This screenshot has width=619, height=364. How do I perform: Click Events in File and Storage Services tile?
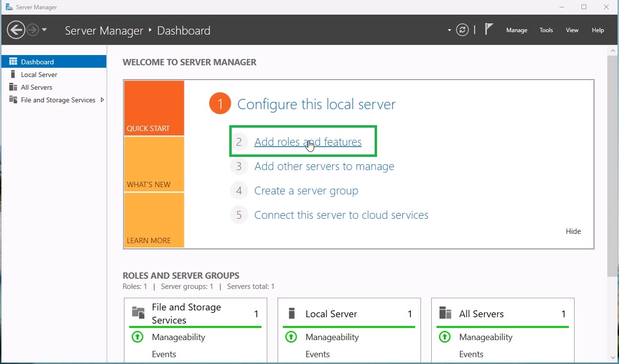click(164, 354)
